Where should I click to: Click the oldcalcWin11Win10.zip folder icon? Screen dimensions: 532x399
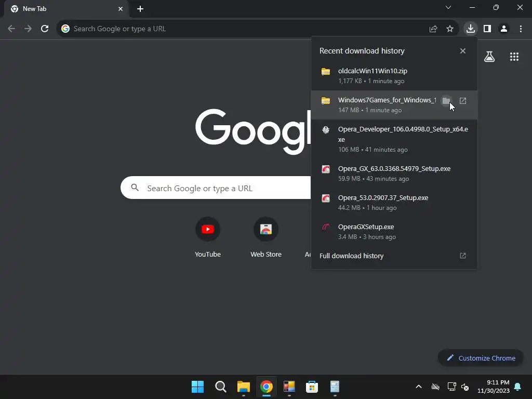coord(326,72)
